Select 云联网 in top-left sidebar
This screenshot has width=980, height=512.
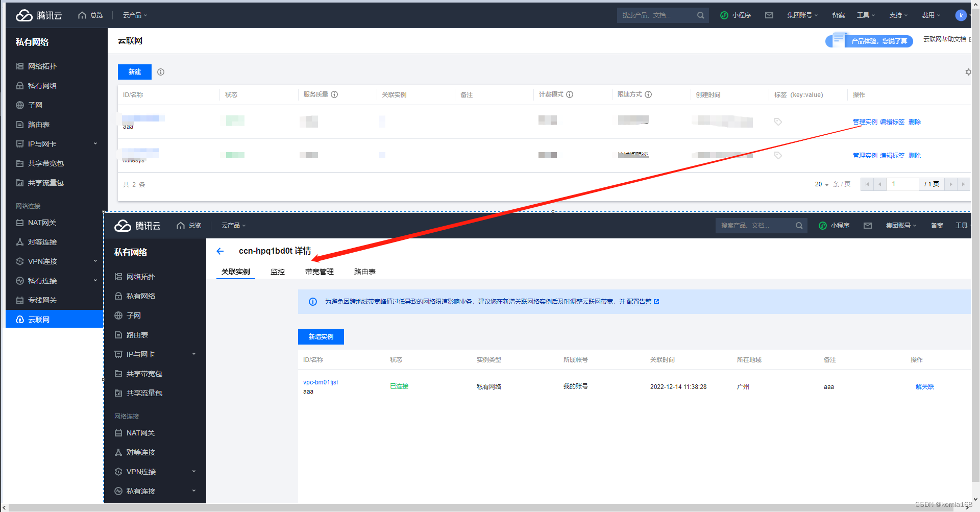[54, 320]
